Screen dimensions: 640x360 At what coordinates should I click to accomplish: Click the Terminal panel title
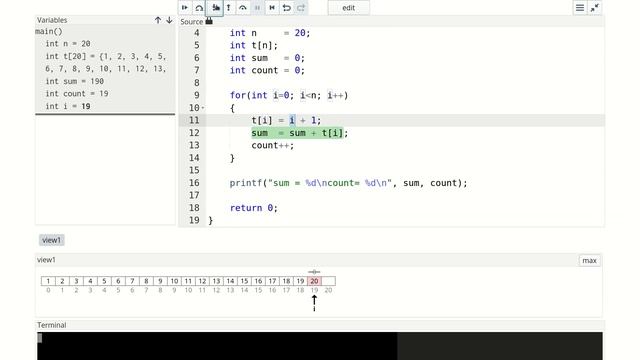pos(51,325)
